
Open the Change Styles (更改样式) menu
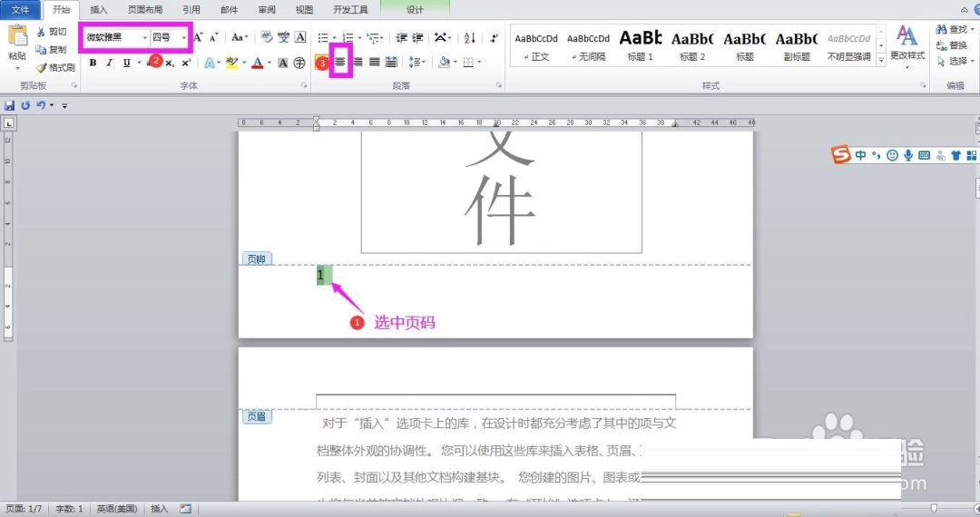pos(907,45)
